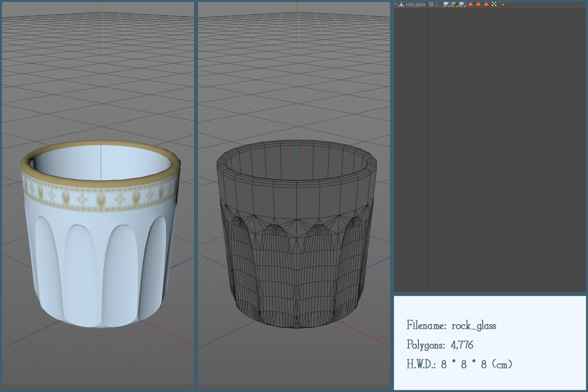Click the H.W.D. dimensions text
Viewport: 588px width, 392px height.
pyautogui.click(x=459, y=364)
